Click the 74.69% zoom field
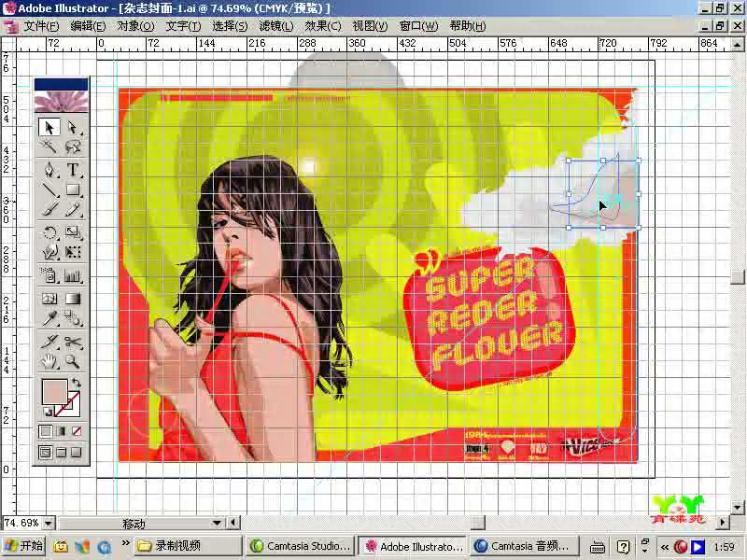 pyautogui.click(x=21, y=524)
